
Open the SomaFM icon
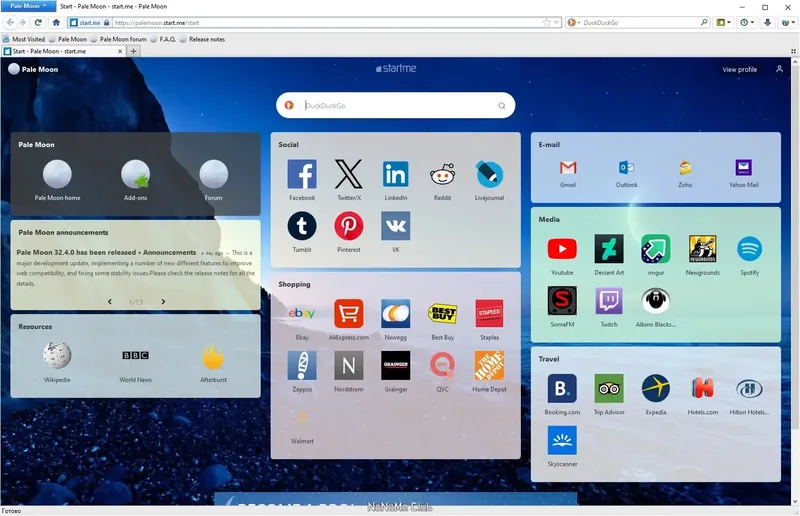(562, 301)
